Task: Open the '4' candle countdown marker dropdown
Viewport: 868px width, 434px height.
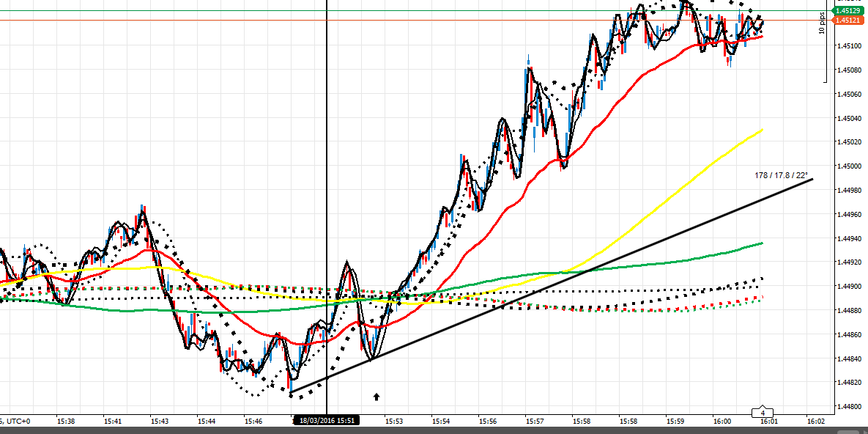Action: [x=764, y=413]
